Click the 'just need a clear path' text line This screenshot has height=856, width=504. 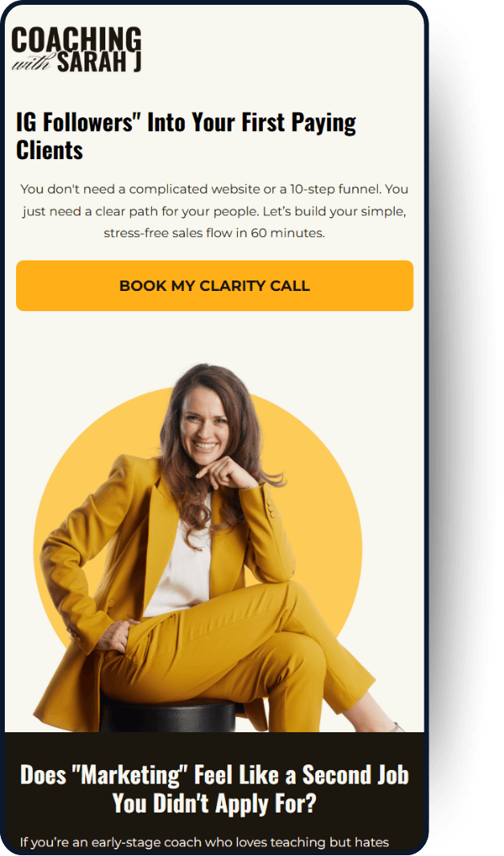click(215, 211)
